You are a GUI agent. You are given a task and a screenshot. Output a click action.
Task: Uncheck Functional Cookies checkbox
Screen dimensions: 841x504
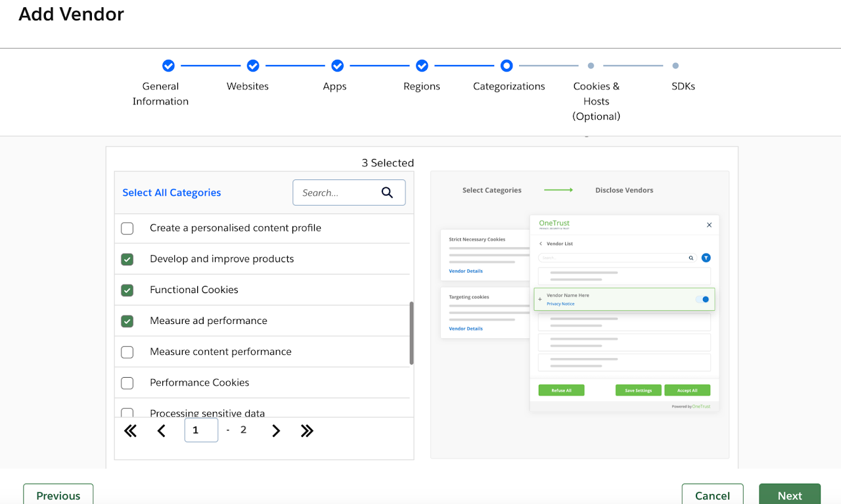127,290
